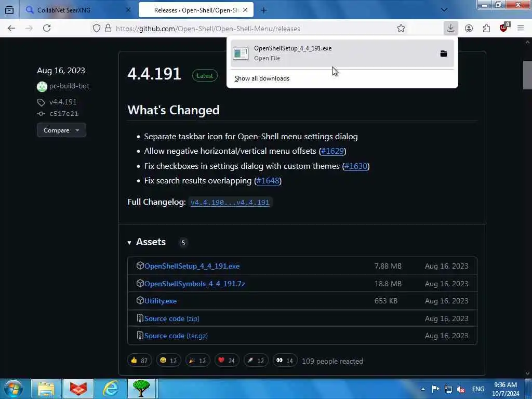
Task: Open the uBlock Origin extension icon
Action: 504,28
